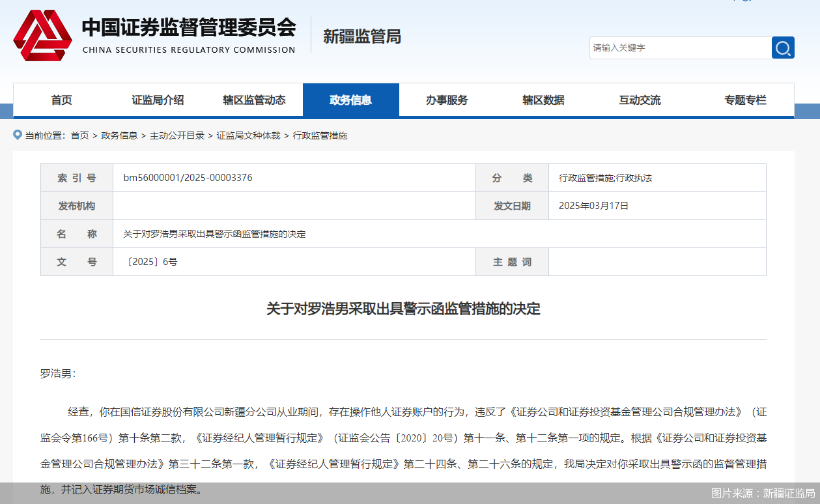This screenshot has height=504, width=820.
Task: Open 政务信息 from the breadcrumb
Action: click(119, 135)
